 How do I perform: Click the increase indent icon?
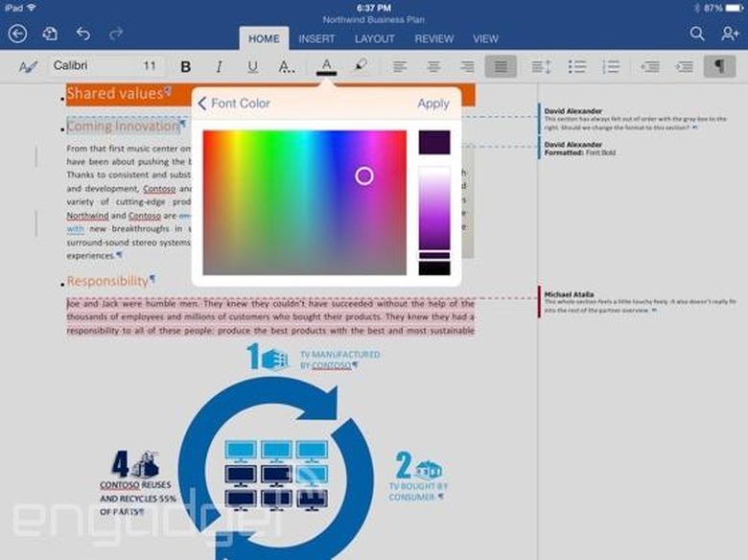[x=684, y=66]
